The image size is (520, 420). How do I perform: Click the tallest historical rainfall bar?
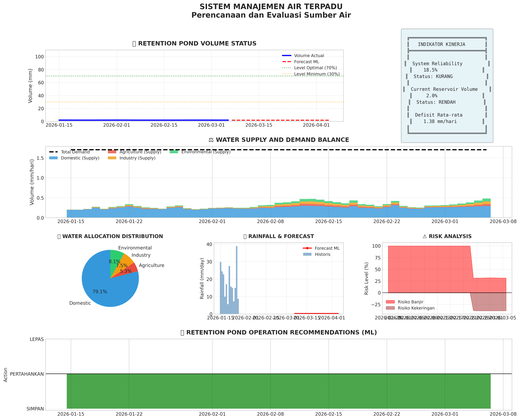tap(236, 278)
